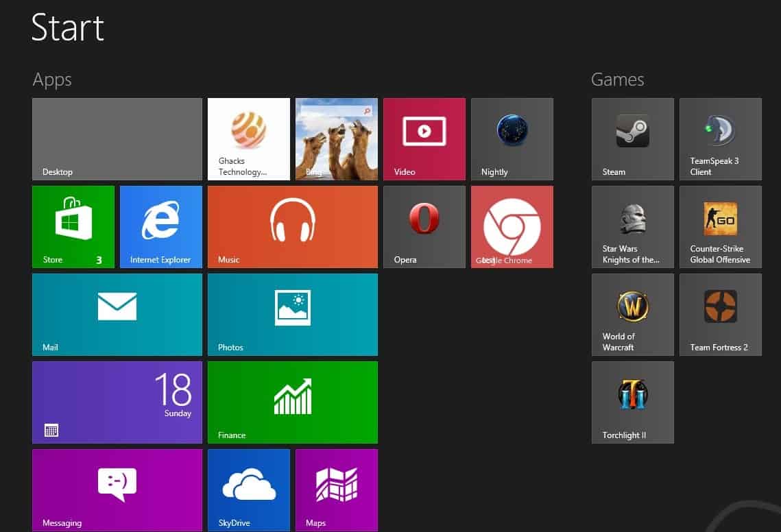
Task: Open the Ghacks Technology tile
Action: [248, 138]
